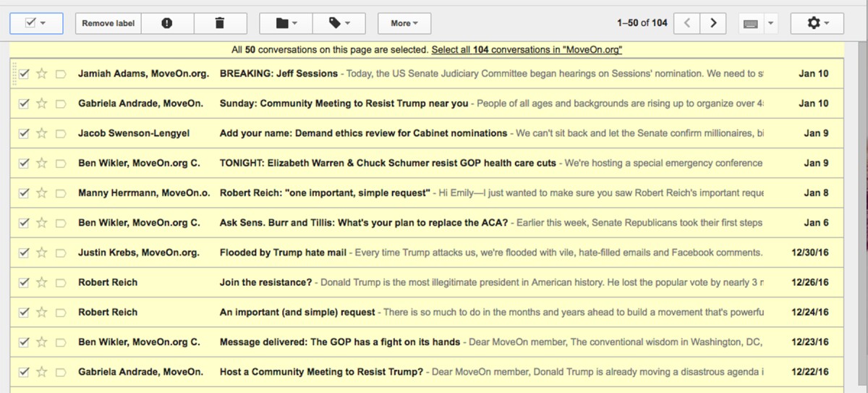Screen dimensions: 868x393
Task: Star the Demand ethics review email
Action: tap(42, 133)
